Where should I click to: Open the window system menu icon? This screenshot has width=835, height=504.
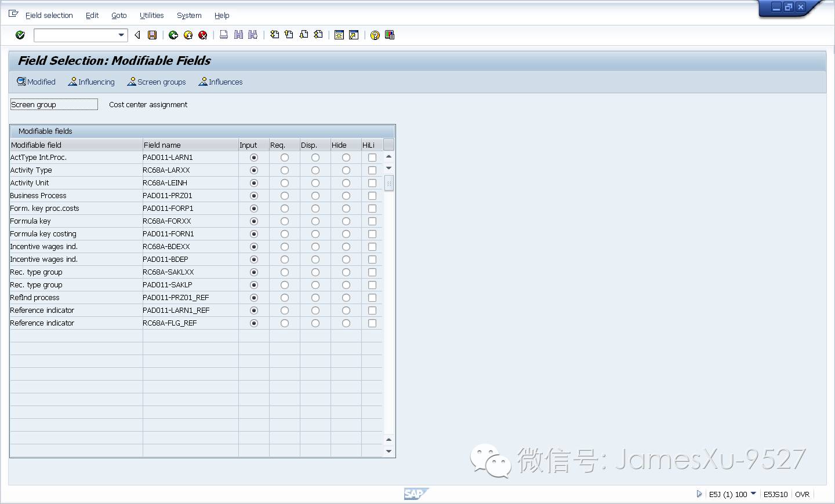point(13,14)
